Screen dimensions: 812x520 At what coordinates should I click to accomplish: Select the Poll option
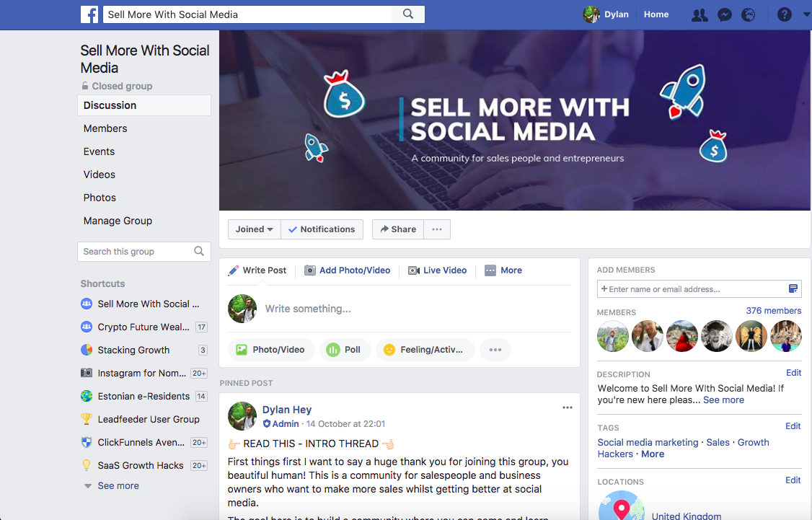(x=345, y=350)
